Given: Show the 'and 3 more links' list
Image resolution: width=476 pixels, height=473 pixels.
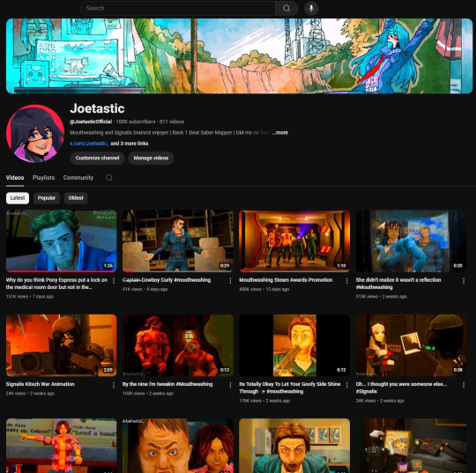Looking at the screenshot, I should click(x=130, y=144).
